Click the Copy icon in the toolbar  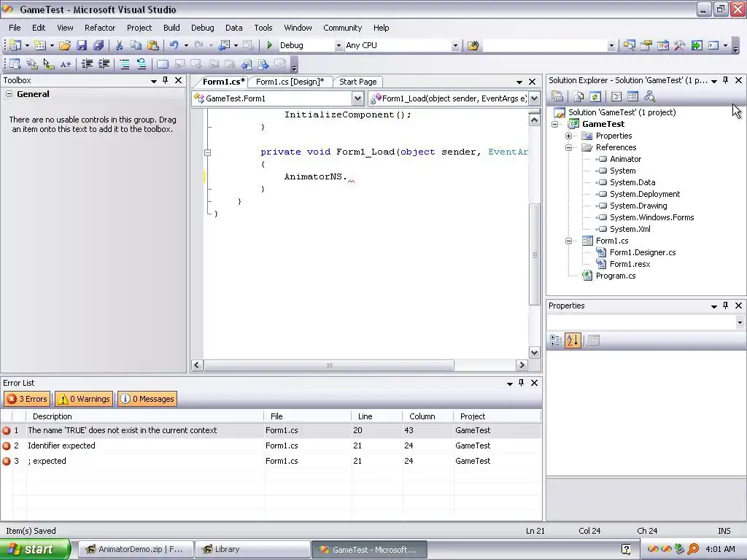pos(136,45)
